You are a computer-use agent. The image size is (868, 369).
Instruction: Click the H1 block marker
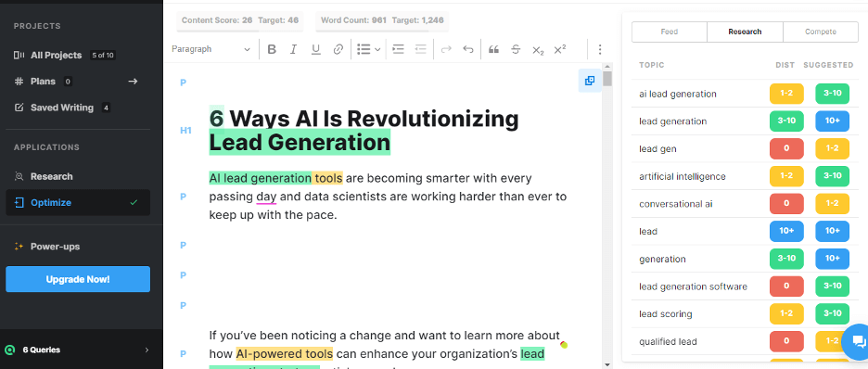click(185, 131)
